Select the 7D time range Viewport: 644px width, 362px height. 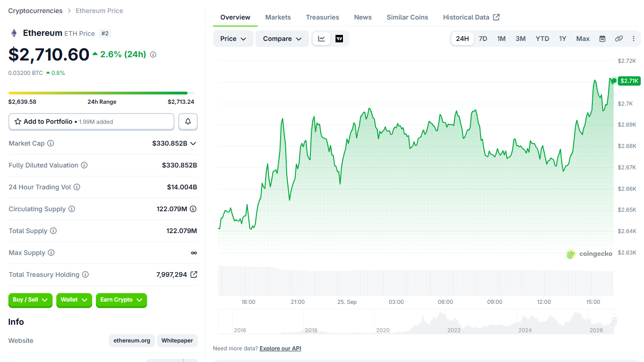[x=483, y=39]
